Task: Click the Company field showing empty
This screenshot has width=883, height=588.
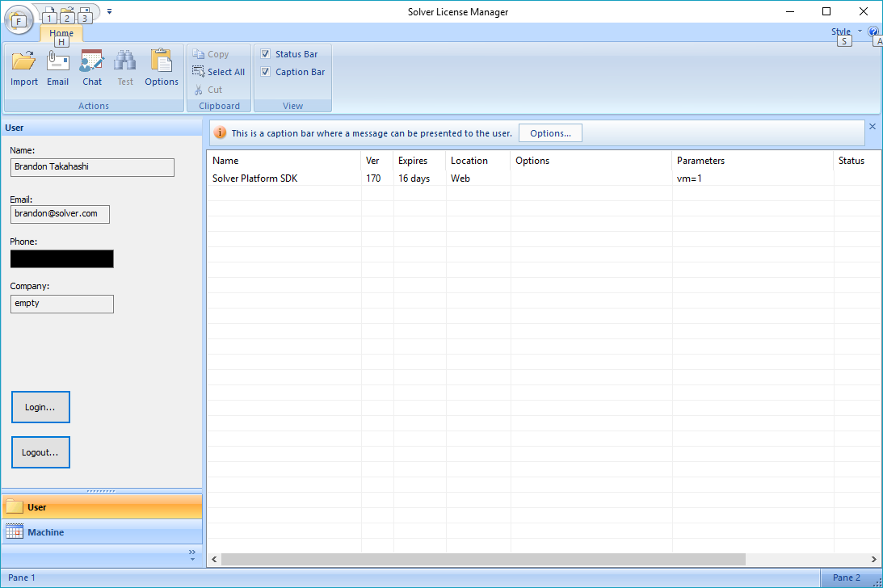Action: [62, 304]
